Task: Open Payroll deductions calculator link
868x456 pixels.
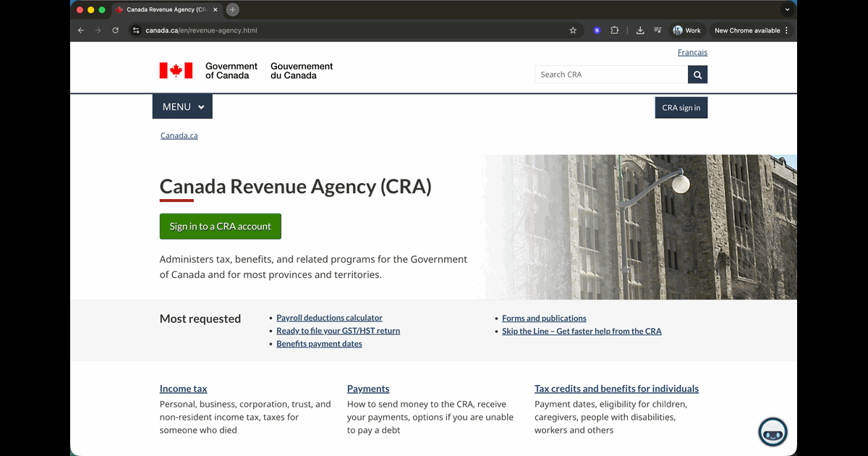Action: pos(329,318)
